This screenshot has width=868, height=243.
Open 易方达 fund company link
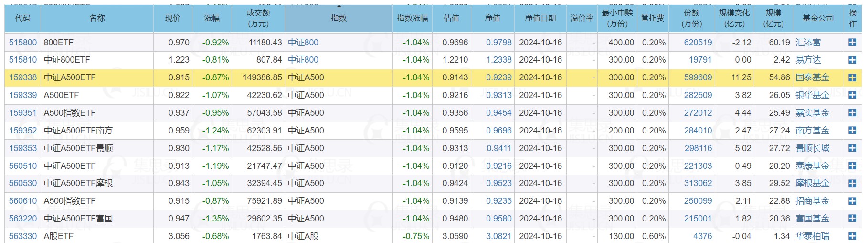(x=808, y=60)
